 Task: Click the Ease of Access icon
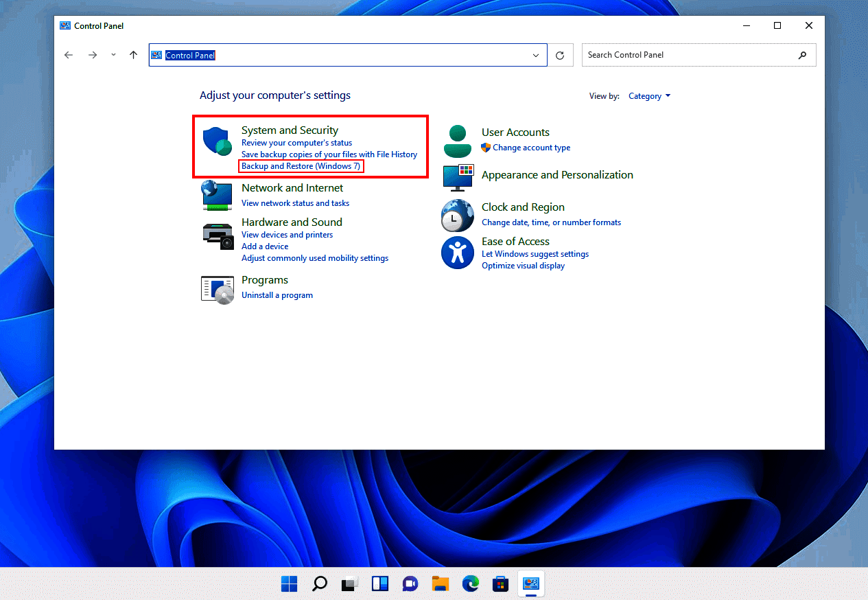[x=457, y=253]
